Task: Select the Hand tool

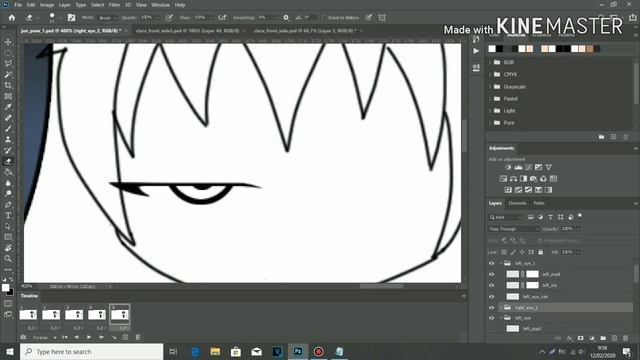Action: tap(8, 248)
